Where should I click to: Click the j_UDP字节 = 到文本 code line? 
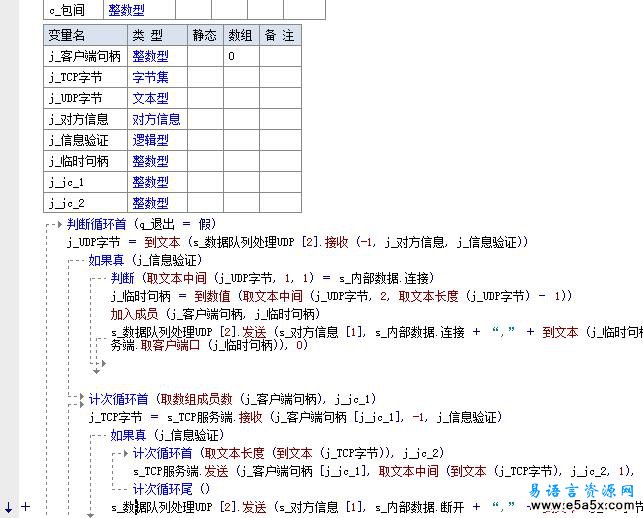(x=298, y=242)
